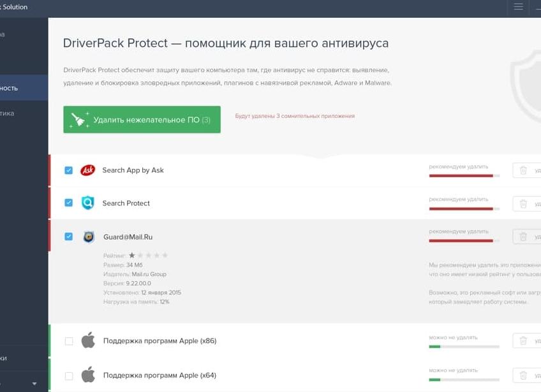541x392 pixels.
Task: Check Поддержка программ Apple (x64) checkbox
Action: (x=69, y=376)
